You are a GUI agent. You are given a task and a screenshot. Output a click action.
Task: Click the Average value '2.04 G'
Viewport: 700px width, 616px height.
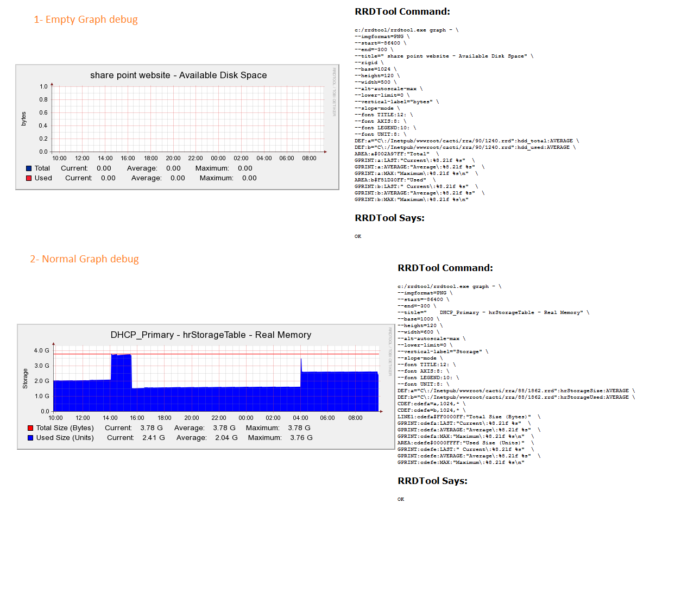[x=226, y=438]
